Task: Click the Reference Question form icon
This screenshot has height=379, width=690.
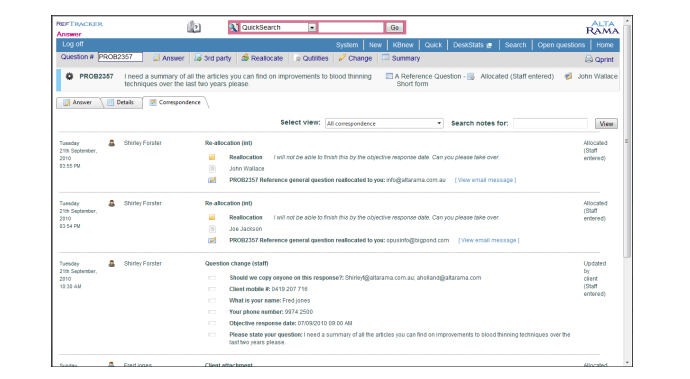Action: [389, 76]
